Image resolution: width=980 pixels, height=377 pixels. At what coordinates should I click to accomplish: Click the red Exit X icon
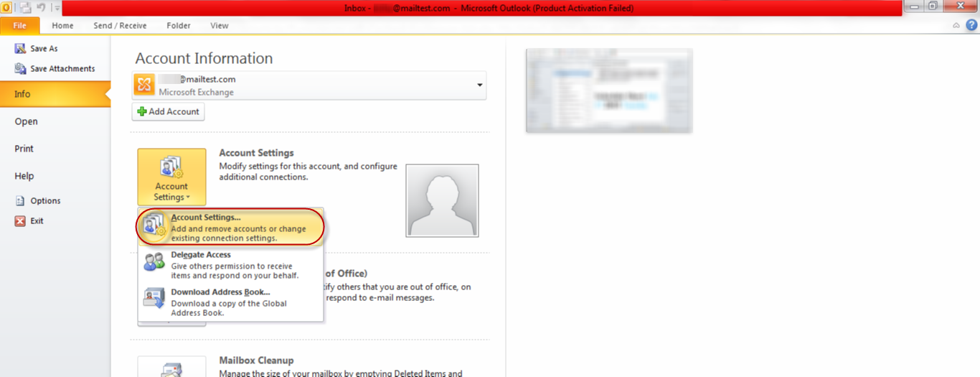tap(20, 221)
